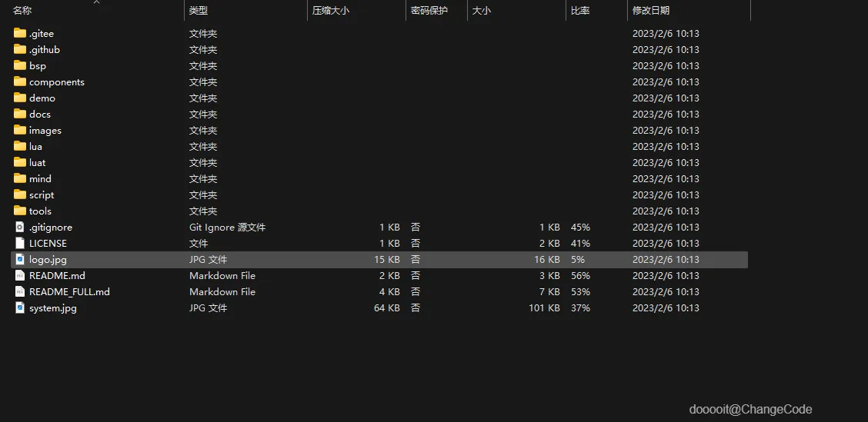Select the demo folder name
Viewport: 868px width, 422px height.
point(42,98)
